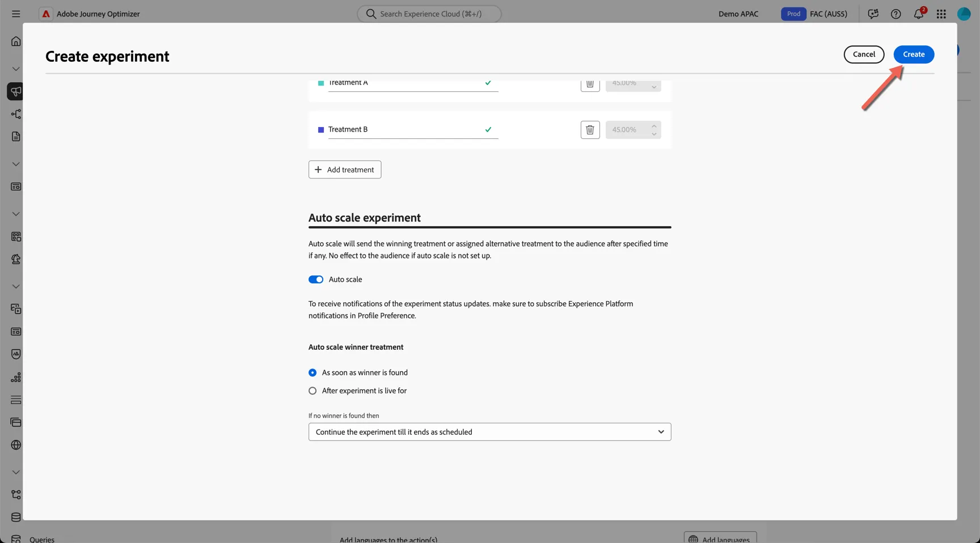Open the feedback chat icon in header

point(873,14)
